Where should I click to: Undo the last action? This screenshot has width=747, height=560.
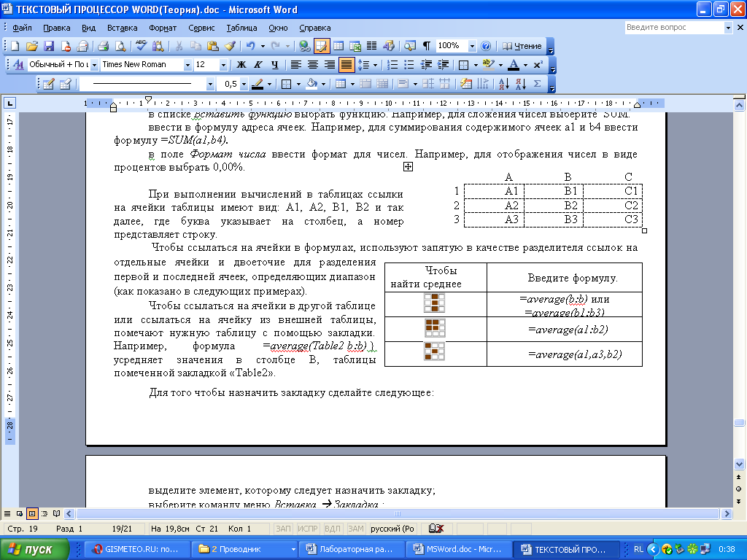tap(250, 46)
